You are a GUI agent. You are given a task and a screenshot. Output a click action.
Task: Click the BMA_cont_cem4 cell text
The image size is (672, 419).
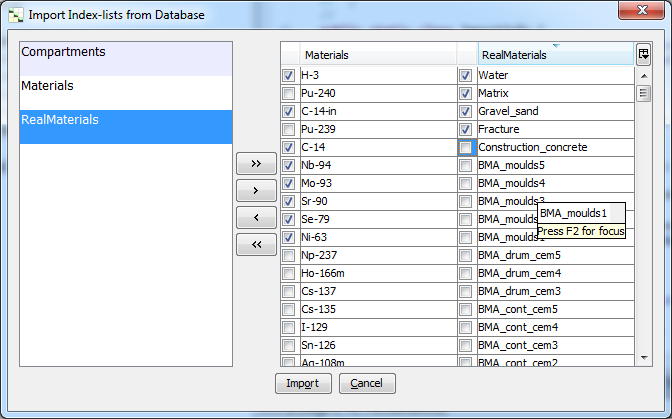tap(518, 327)
